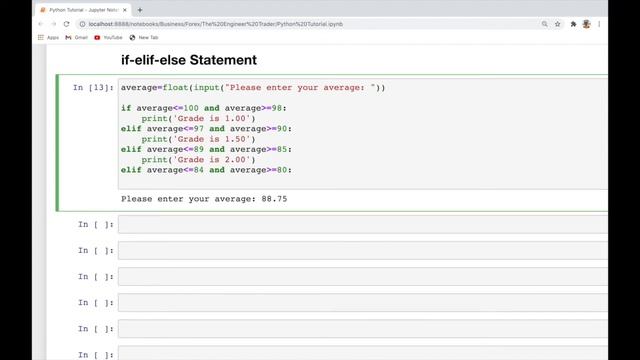The width and height of the screenshot is (640, 360).
Task: Open the Chrome three-dot menu
Action: 599,24
